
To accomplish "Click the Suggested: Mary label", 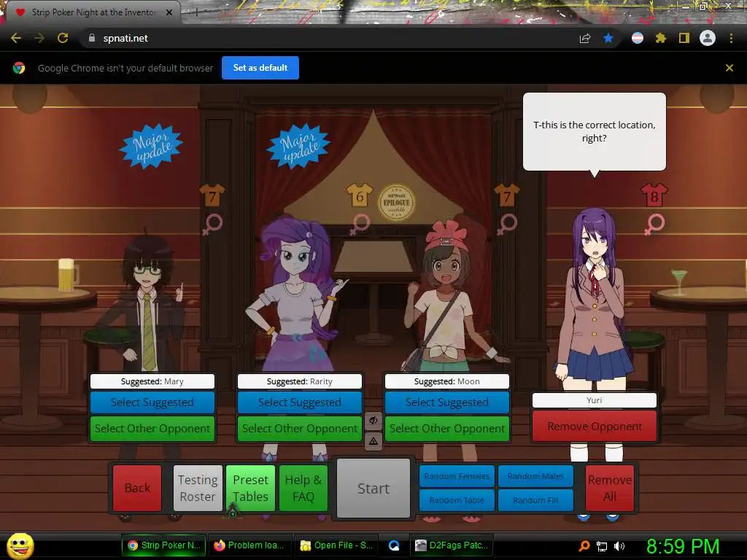I will click(152, 381).
